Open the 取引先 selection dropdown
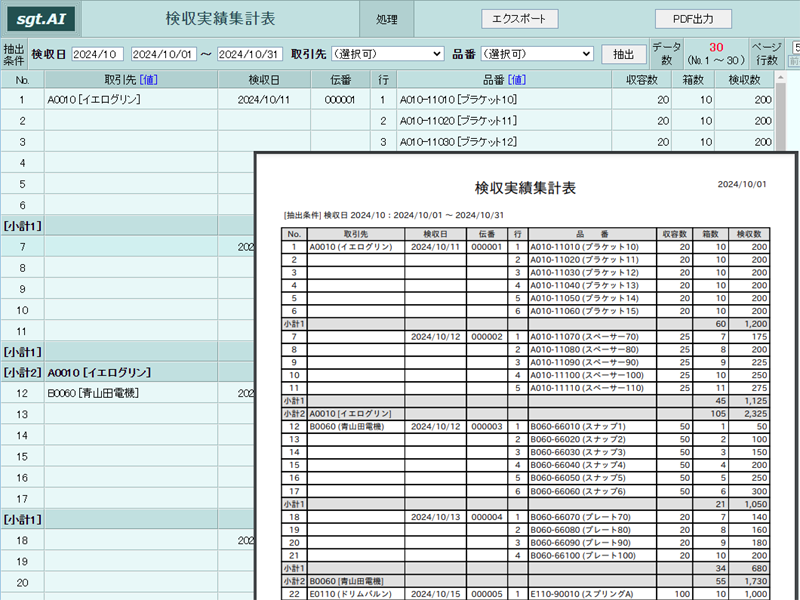This screenshot has width=800, height=600. point(387,54)
